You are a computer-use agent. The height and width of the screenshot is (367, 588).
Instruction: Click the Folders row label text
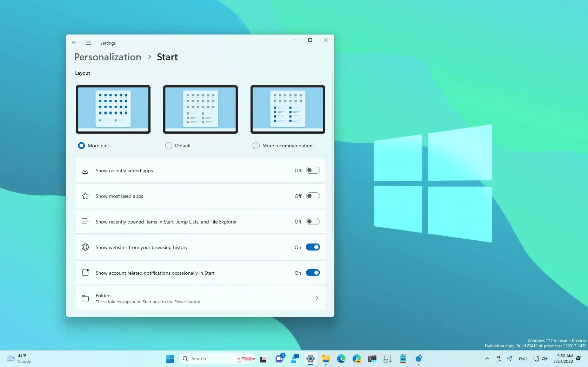[x=103, y=295]
